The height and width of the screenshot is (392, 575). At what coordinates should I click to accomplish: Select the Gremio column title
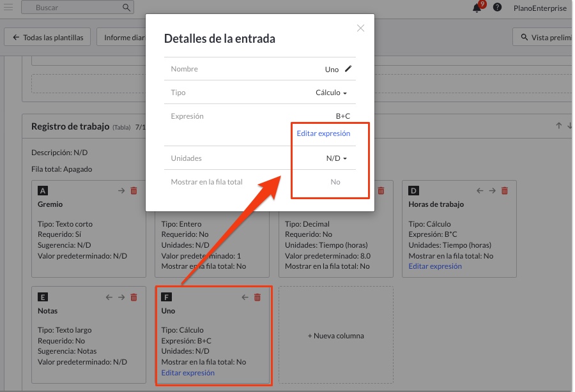pos(50,204)
